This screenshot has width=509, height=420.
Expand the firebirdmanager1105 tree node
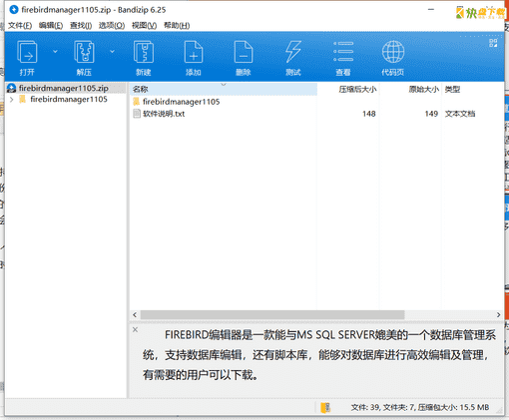(x=12, y=100)
